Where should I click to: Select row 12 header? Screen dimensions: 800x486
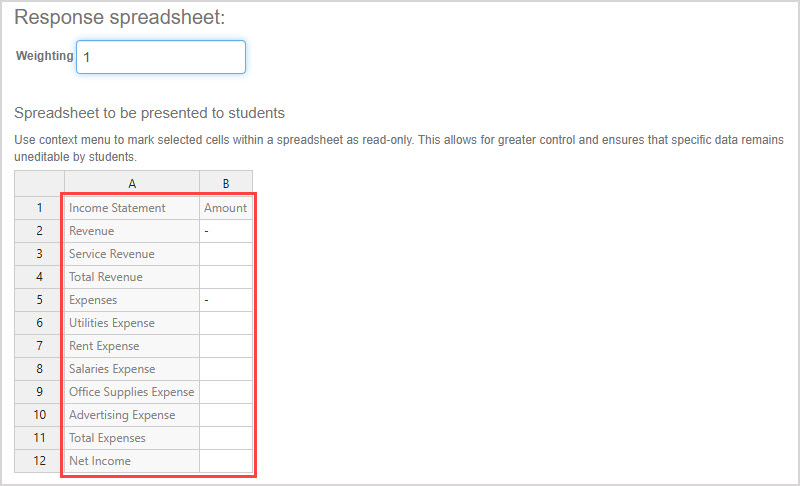39,461
